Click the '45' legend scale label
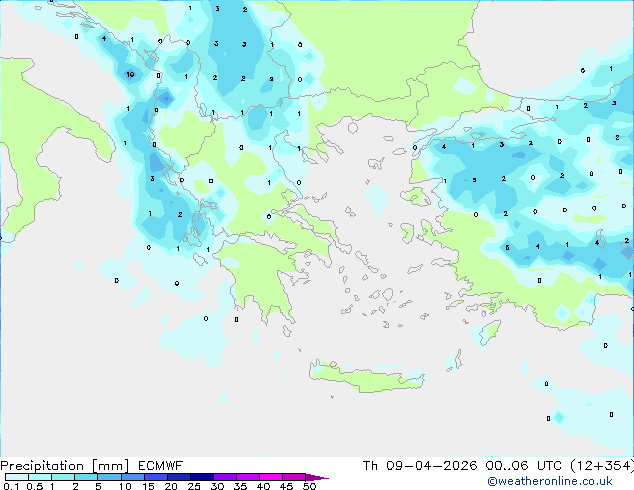The width and height of the screenshot is (634, 490). pyautogui.click(x=286, y=486)
